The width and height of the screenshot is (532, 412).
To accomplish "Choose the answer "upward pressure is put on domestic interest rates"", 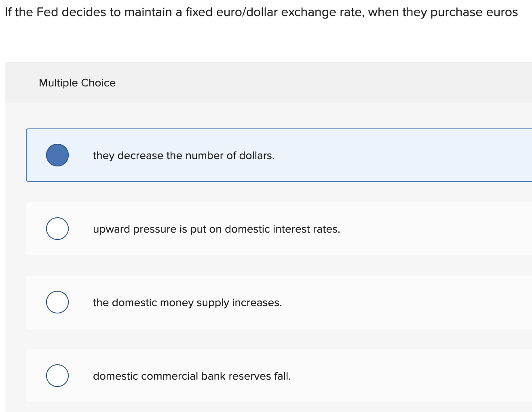I will tap(216, 229).
